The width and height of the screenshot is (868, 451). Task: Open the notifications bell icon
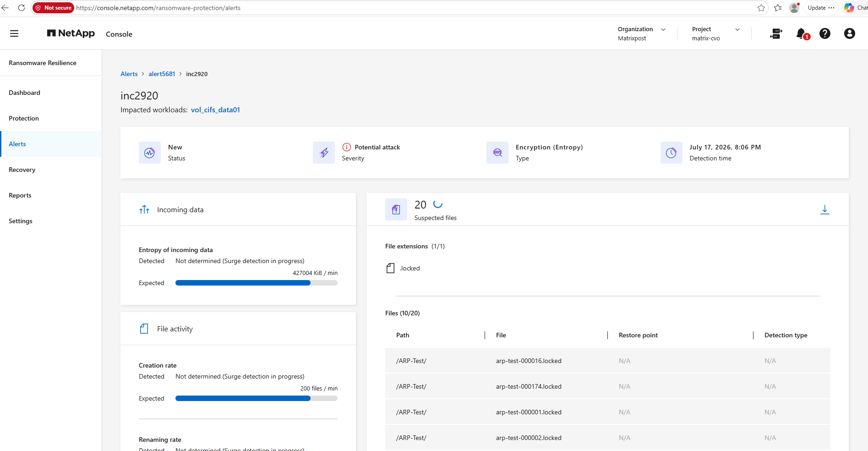pyautogui.click(x=802, y=34)
